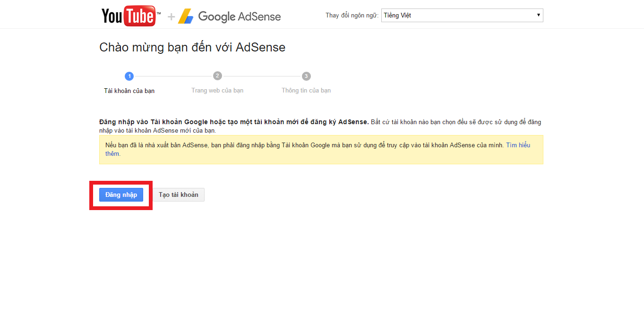Image resolution: width=644 pixels, height=313 pixels.
Task: Select step 1 circle Tài khoản của bạn
Action: click(129, 76)
